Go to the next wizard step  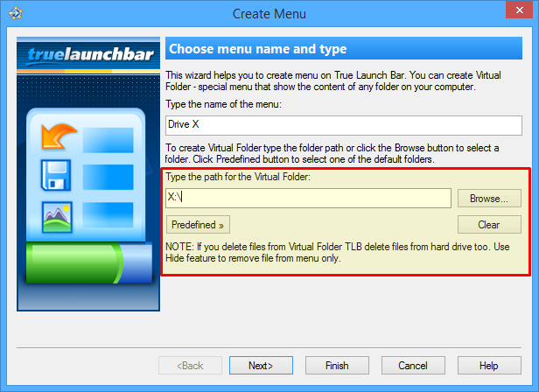261,365
